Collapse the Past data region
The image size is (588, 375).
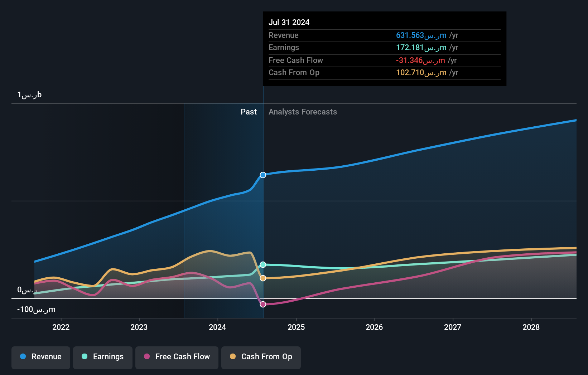click(x=249, y=112)
